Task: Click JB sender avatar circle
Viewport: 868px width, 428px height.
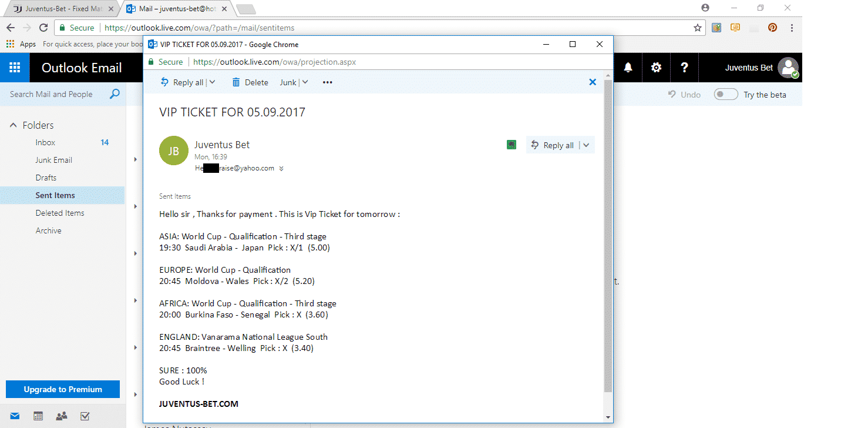Action: coord(174,151)
